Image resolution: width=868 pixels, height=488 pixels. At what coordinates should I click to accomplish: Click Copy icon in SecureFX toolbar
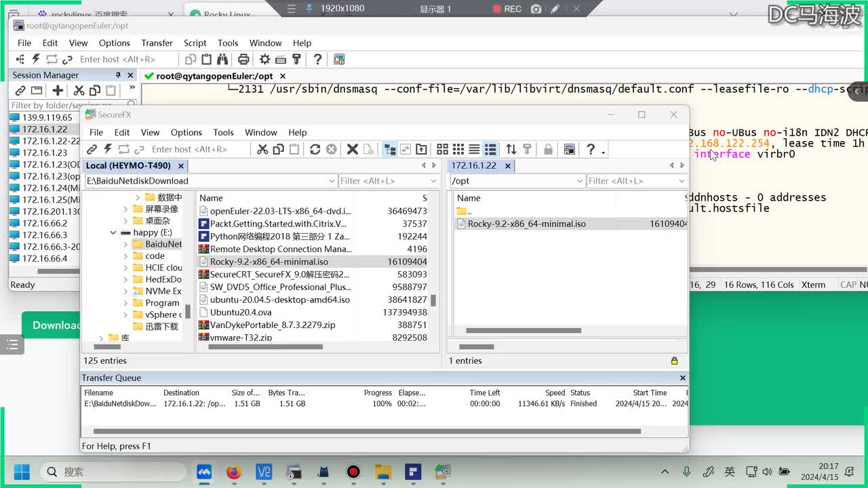[278, 149]
